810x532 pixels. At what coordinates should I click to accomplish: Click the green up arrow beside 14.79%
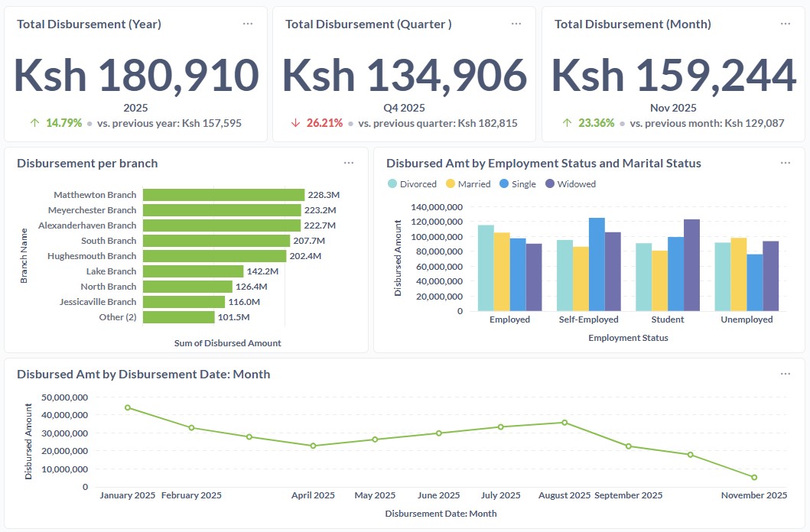pyautogui.click(x=34, y=122)
